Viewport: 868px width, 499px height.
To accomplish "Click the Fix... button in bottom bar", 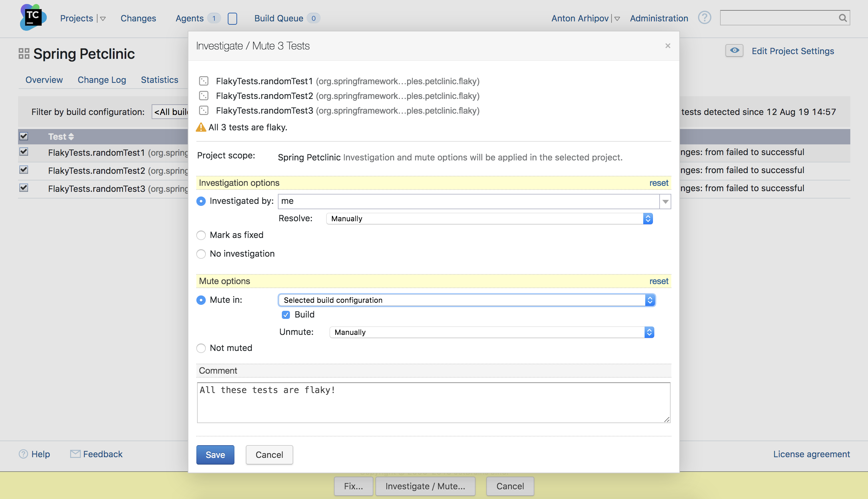I will [354, 486].
